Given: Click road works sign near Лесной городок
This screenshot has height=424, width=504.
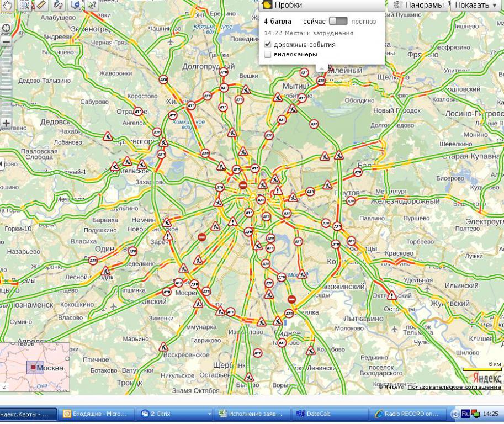Looking at the screenshot, I should (x=105, y=271).
